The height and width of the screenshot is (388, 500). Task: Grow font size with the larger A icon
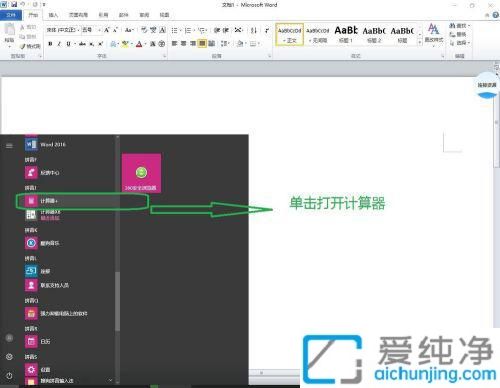pos(107,30)
